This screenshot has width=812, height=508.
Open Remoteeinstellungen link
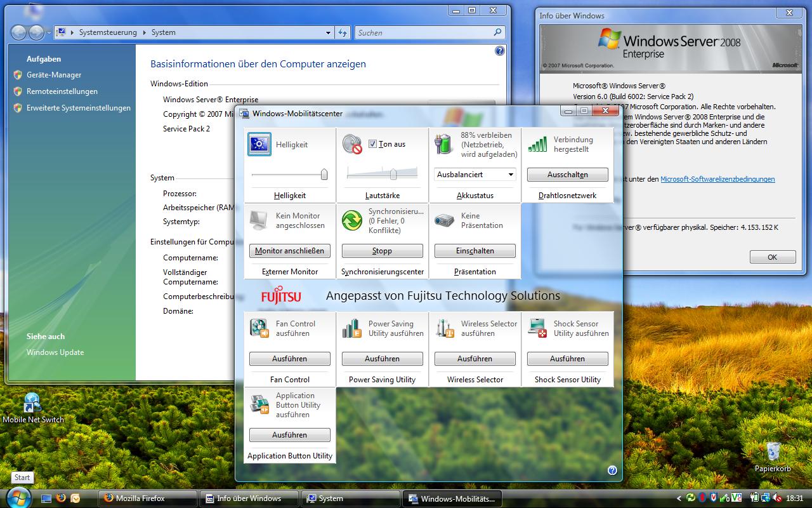62,91
